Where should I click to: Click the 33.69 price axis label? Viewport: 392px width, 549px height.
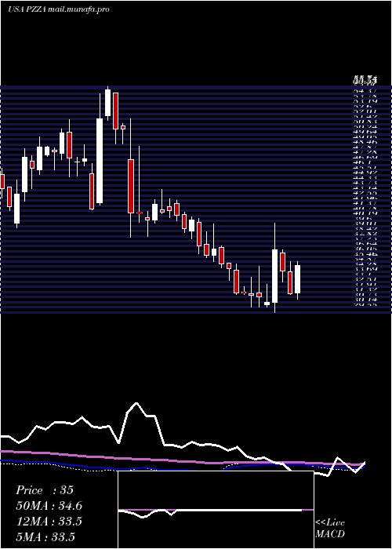pyautogui.click(x=365, y=269)
